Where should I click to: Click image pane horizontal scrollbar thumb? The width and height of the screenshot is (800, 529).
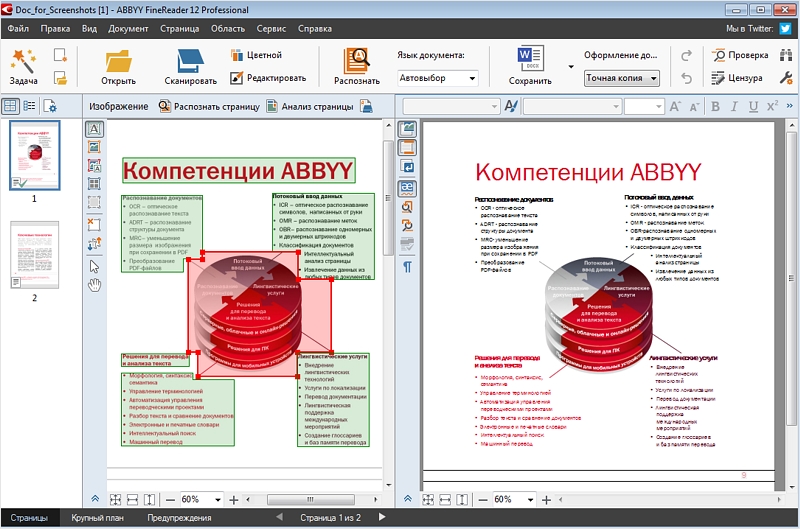tap(310, 500)
